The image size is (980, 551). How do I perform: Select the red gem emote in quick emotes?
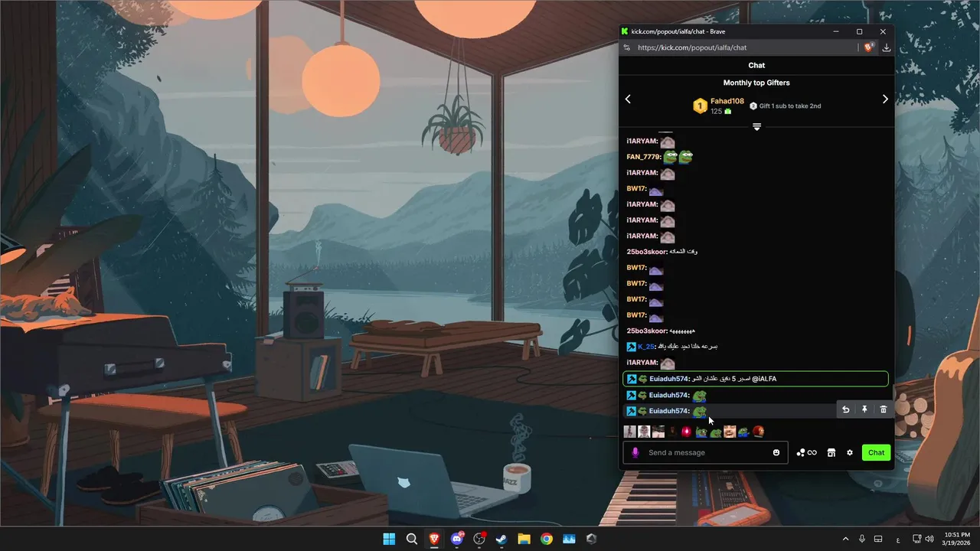coord(687,432)
